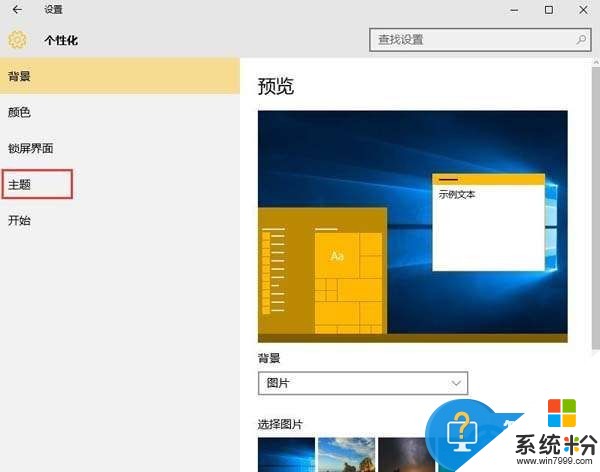Minimize the settings window
This screenshot has height=472, width=600.
click(514, 10)
